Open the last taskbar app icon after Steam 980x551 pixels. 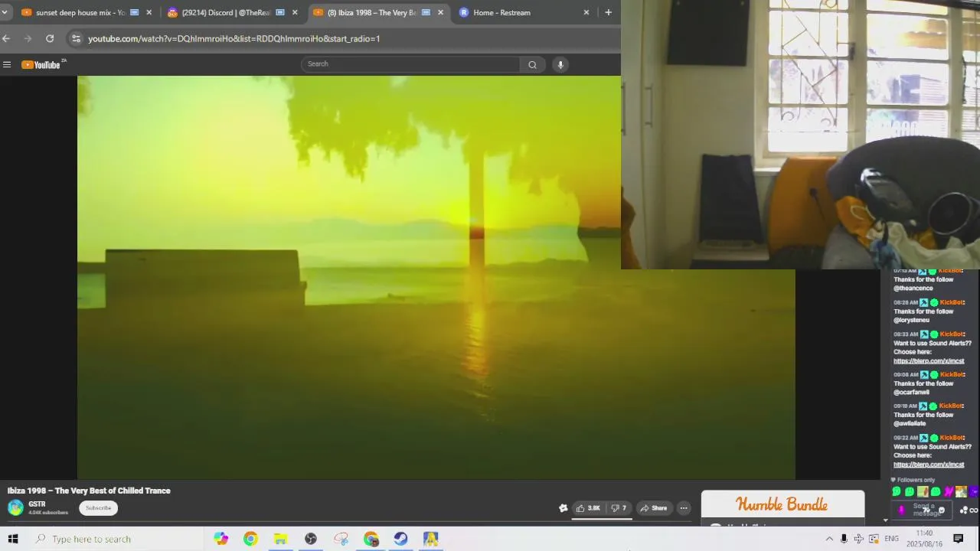(x=431, y=539)
